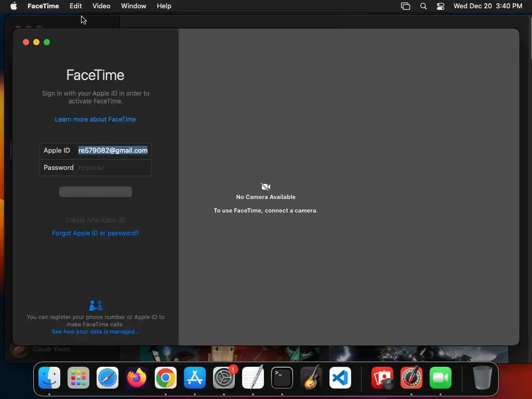Open See how your data is managed link
Image resolution: width=532 pixels, height=399 pixels.
[x=96, y=331]
